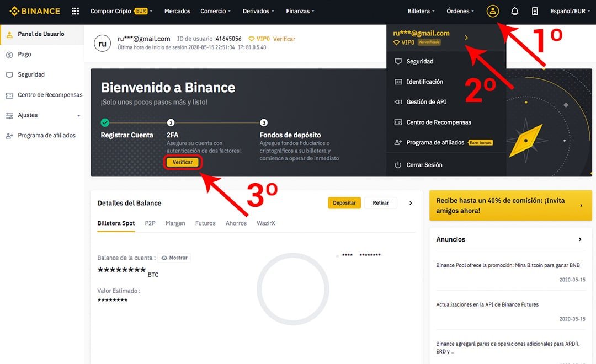Switch to the Margen tab

click(x=175, y=223)
